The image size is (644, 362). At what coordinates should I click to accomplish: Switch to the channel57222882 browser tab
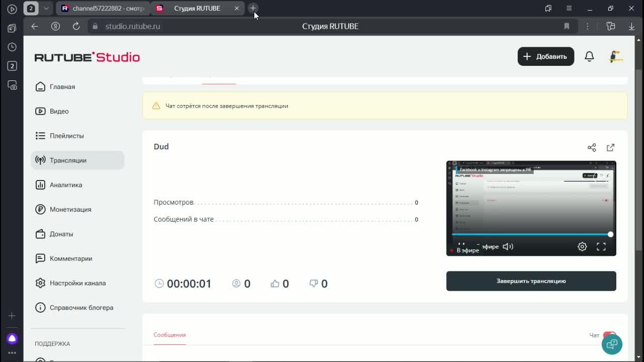click(x=103, y=8)
